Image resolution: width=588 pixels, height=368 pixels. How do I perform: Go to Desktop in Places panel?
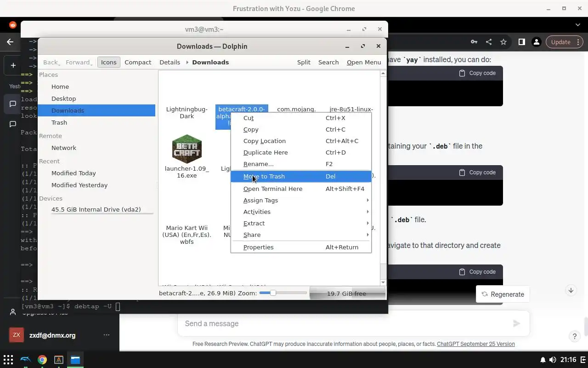[96, 98]
